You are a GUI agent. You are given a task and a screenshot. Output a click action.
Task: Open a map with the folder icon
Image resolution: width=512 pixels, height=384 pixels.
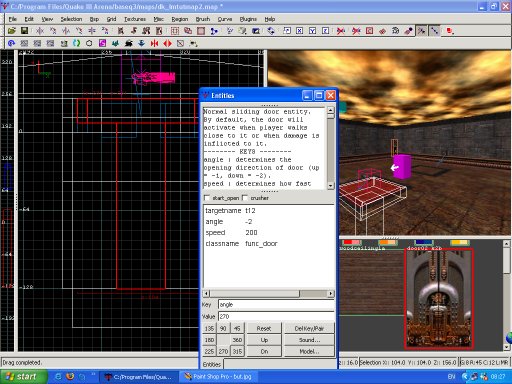point(12,31)
